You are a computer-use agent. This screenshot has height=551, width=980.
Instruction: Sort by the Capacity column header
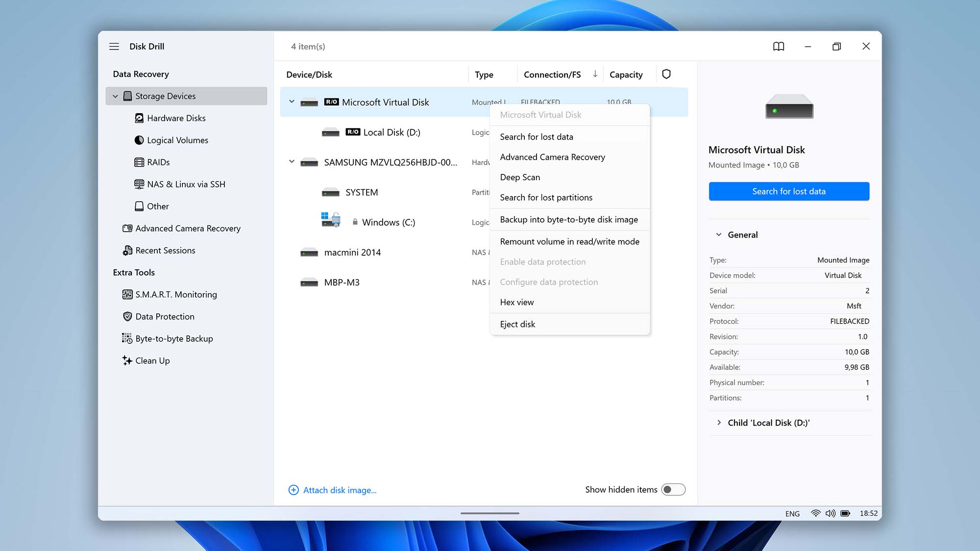tap(626, 74)
